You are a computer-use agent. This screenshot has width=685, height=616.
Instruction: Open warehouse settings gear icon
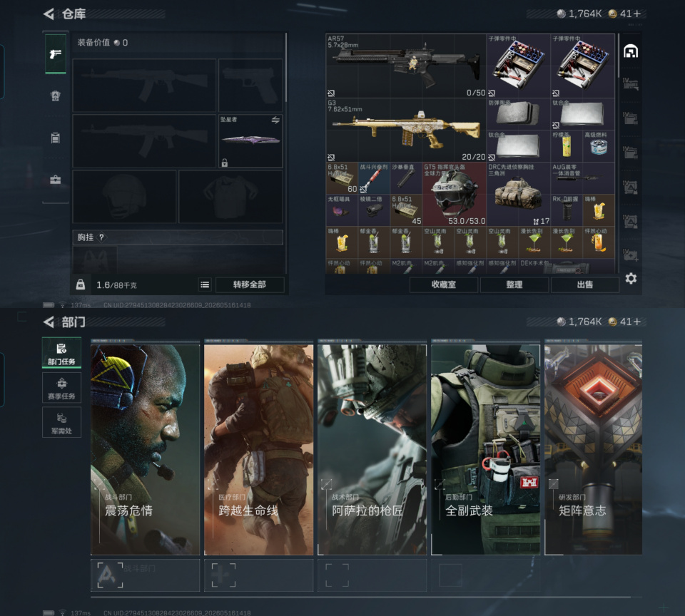coord(631,278)
